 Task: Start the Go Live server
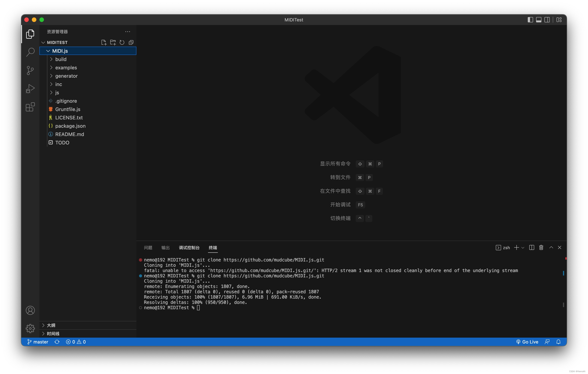527,342
